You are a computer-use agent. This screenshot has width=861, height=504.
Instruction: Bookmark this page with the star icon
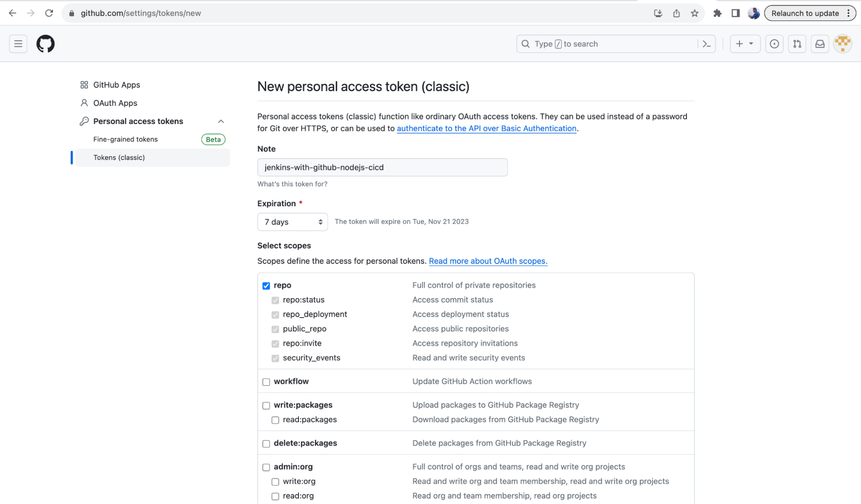[x=694, y=13]
